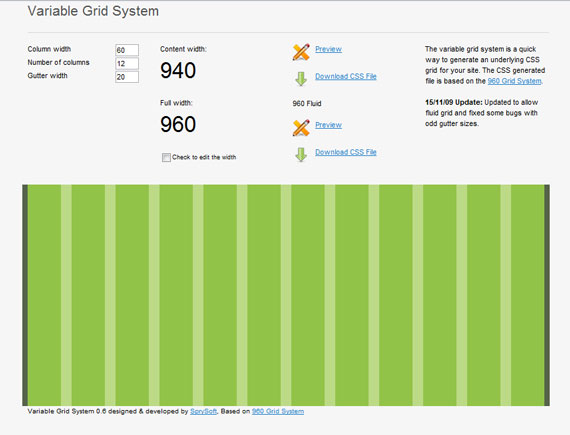Click the Full width value 960

(178, 124)
